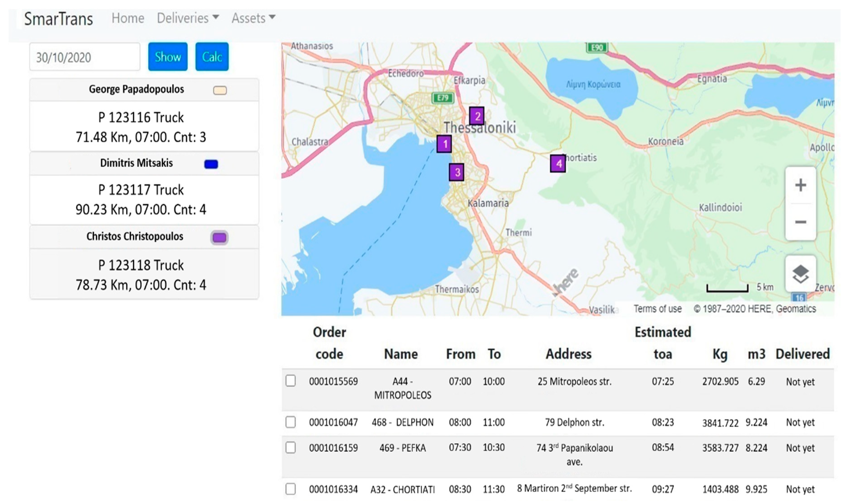Expand the Assets dropdown menu
This screenshot has height=504, width=846.
pyautogui.click(x=253, y=18)
